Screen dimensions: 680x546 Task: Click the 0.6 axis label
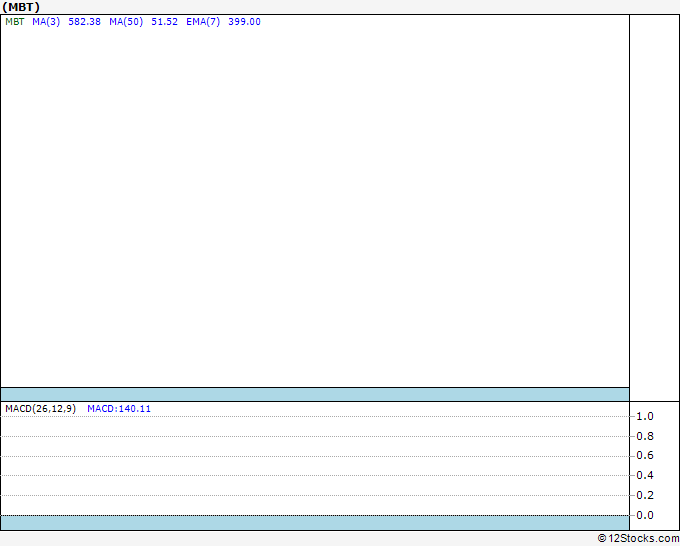click(x=644, y=455)
